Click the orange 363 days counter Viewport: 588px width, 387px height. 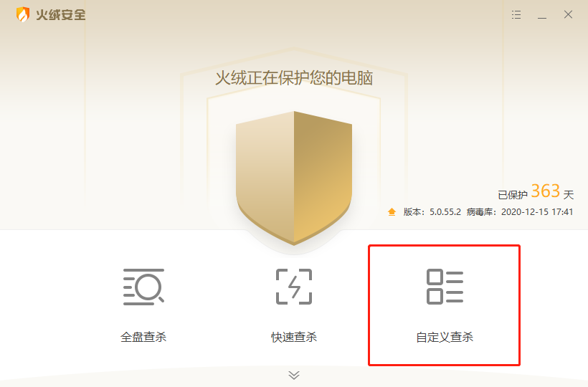545,191
